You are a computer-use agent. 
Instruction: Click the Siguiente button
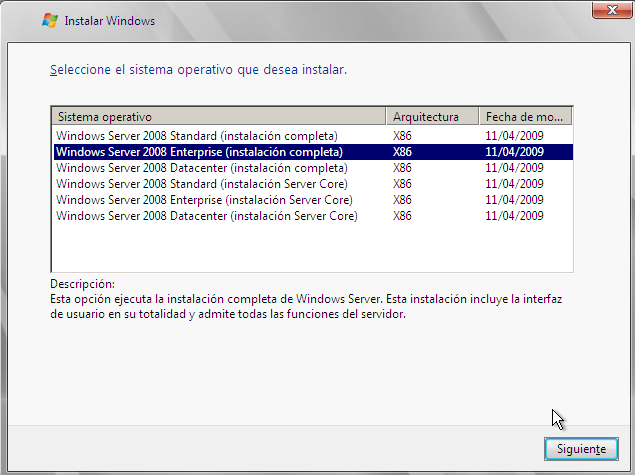point(581,449)
